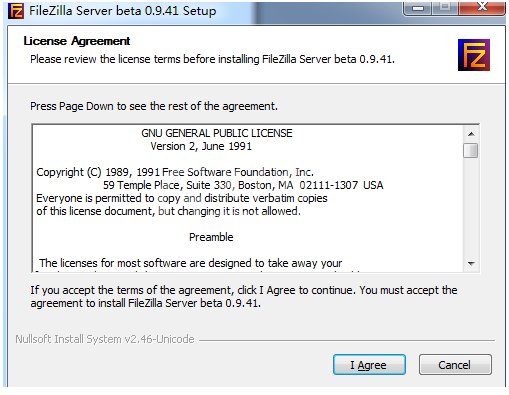Accept the license with I Agree
The height and width of the screenshot is (395, 509).
[369, 365]
